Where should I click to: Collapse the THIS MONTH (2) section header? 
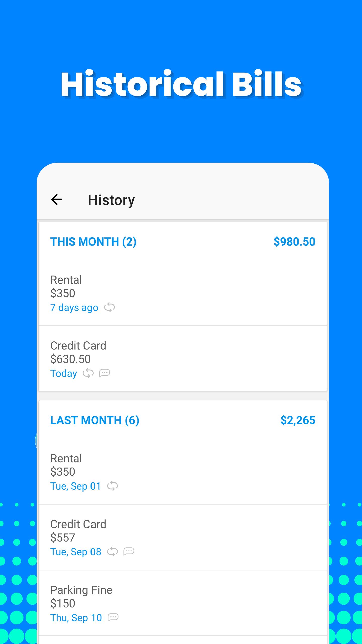click(93, 242)
